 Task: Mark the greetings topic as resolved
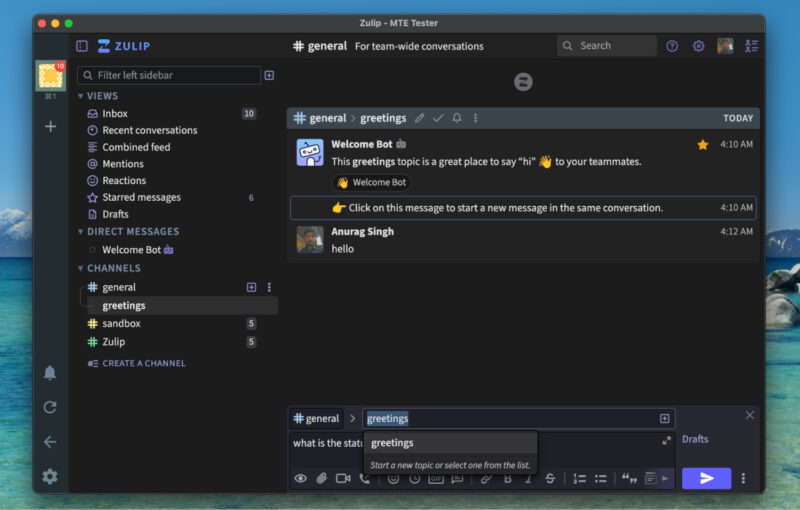point(438,118)
